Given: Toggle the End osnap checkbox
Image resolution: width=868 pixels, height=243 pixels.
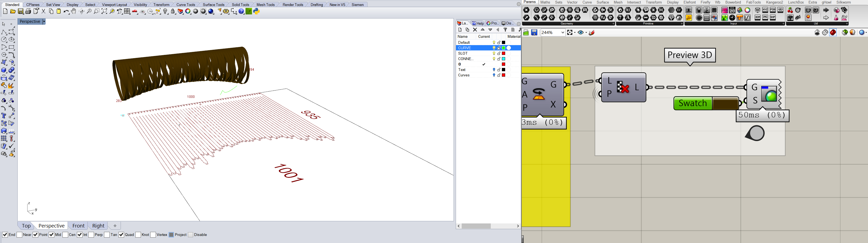Looking at the screenshot, I should coord(5,235).
